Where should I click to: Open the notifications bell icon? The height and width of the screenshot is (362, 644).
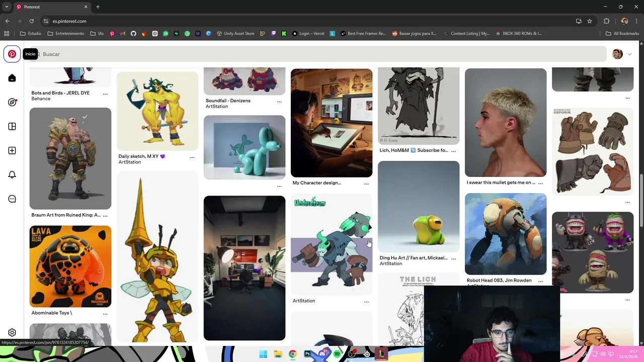point(12,174)
